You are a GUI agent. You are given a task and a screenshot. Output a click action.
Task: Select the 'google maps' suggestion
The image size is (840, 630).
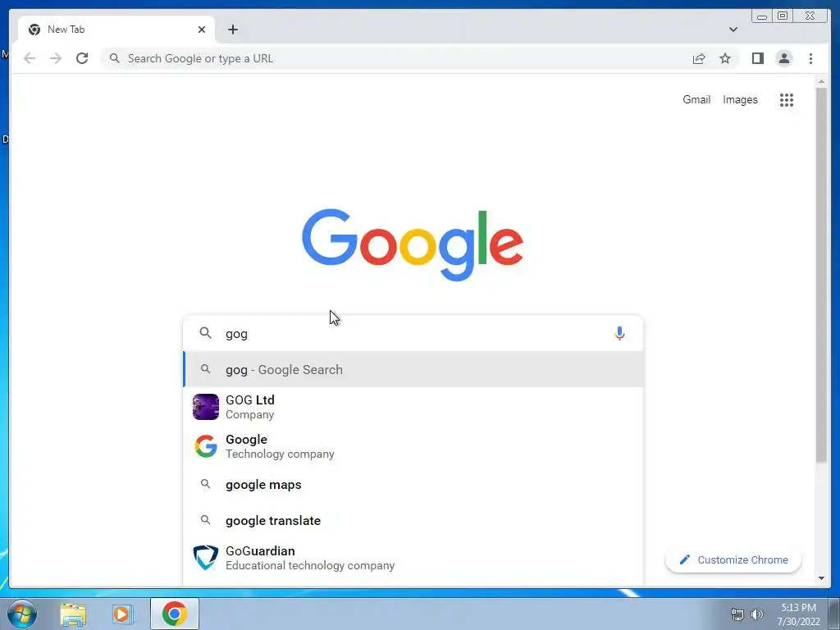click(x=413, y=484)
